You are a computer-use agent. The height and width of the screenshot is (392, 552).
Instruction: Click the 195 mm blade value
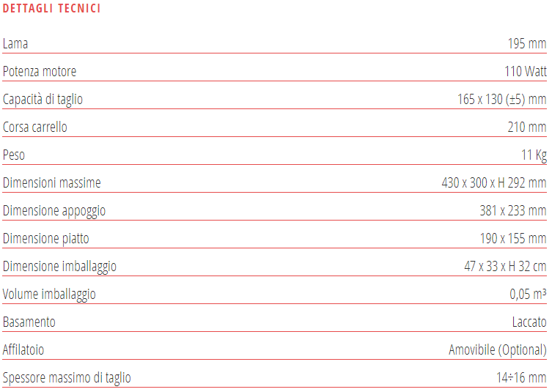click(x=527, y=43)
